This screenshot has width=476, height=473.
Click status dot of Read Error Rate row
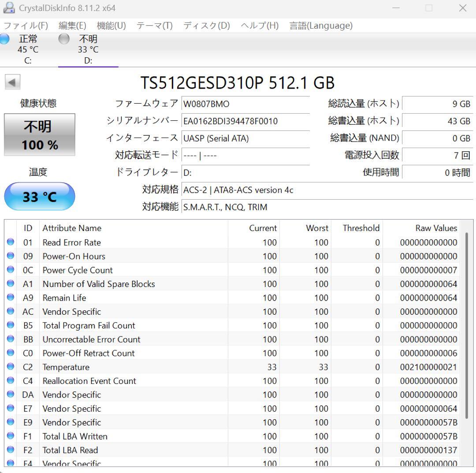coord(10,242)
